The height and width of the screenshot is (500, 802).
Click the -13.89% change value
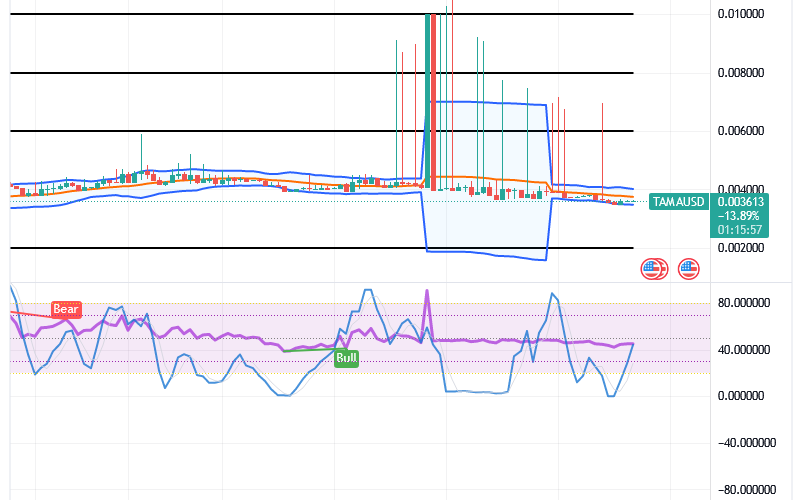pos(739,216)
